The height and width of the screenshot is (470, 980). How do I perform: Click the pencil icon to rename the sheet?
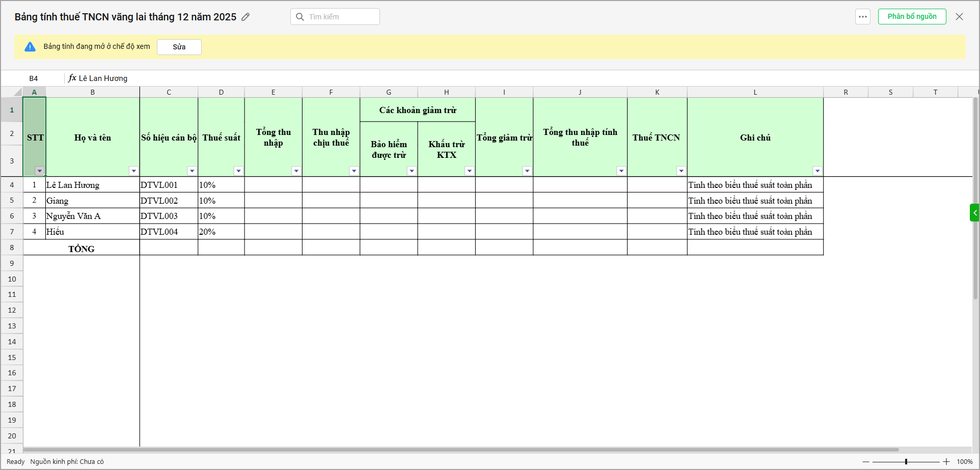[246, 17]
